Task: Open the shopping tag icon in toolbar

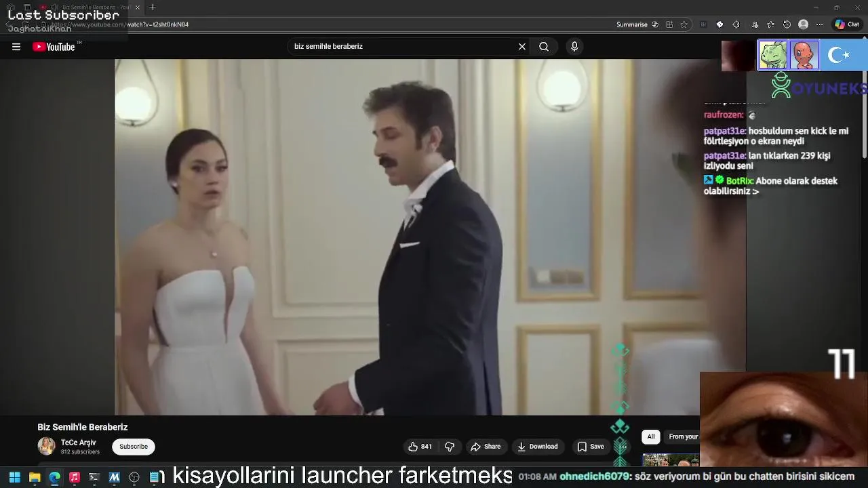Action: pos(719,24)
